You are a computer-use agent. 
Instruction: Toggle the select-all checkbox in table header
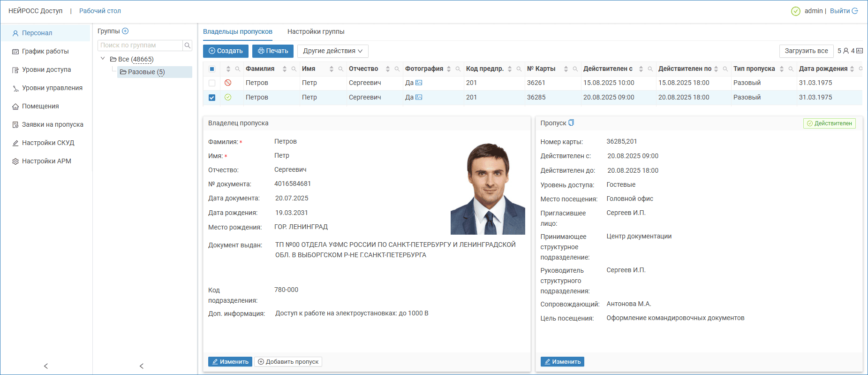[212, 69]
